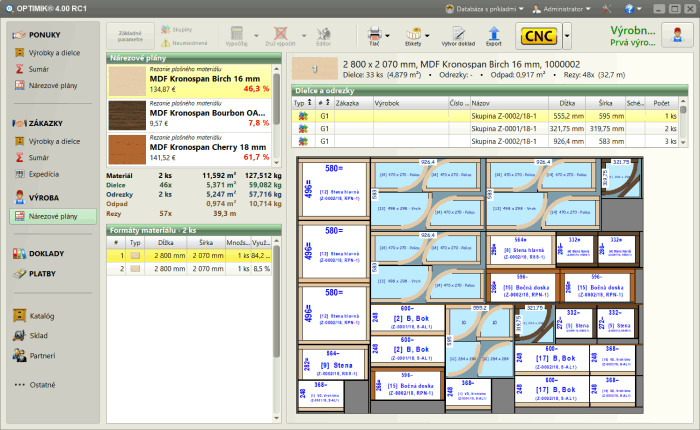Expand the Zruš výpočet dropdown arrow
The width and height of the screenshot is (700, 430).
pyautogui.click(x=304, y=36)
